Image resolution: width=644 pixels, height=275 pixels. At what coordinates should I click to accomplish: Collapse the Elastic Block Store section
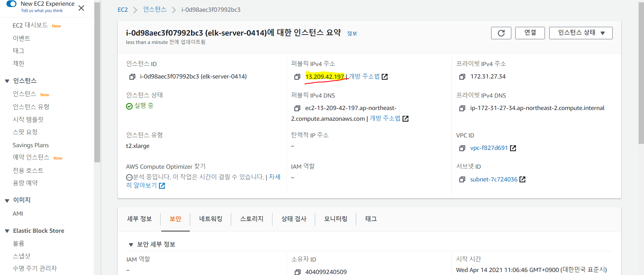click(7, 231)
